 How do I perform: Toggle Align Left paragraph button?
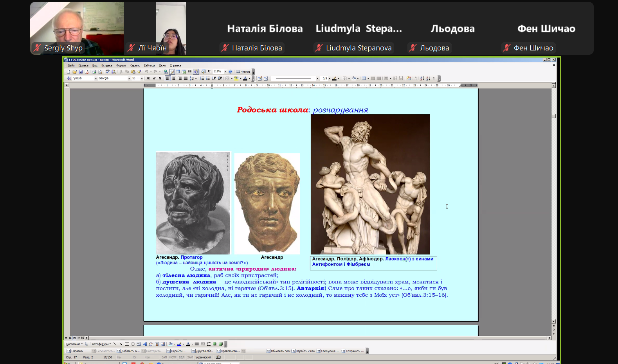(168, 78)
